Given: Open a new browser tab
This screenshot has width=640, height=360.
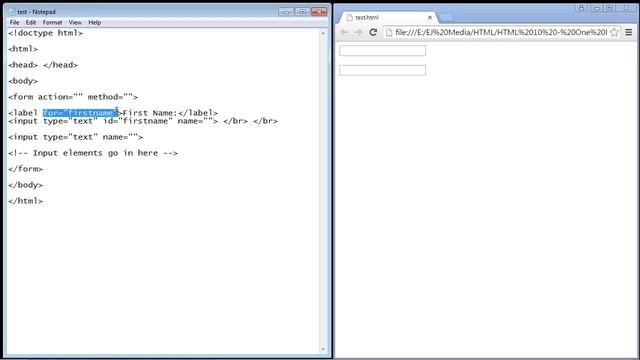Looking at the screenshot, I should tap(446, 18).
